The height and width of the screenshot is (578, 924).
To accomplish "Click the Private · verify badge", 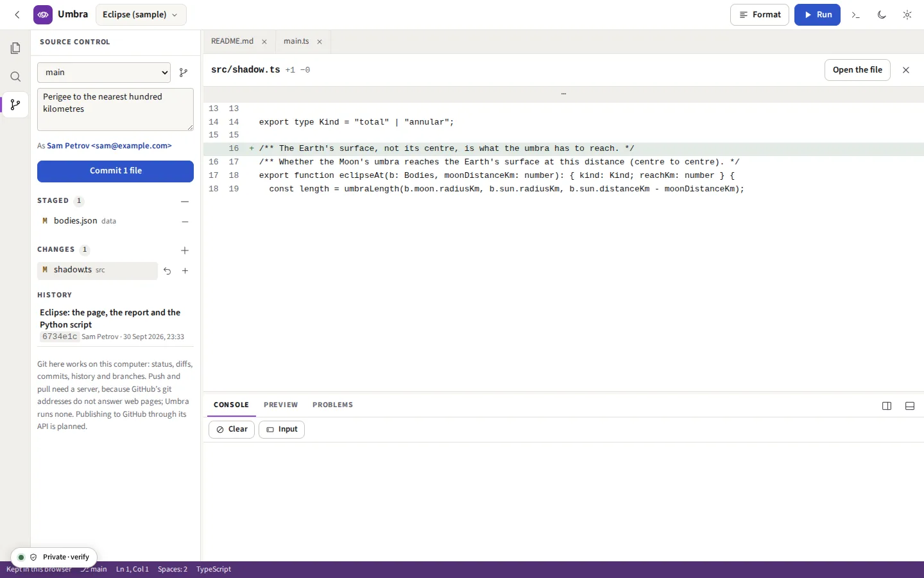I will [x=54, y=557].
